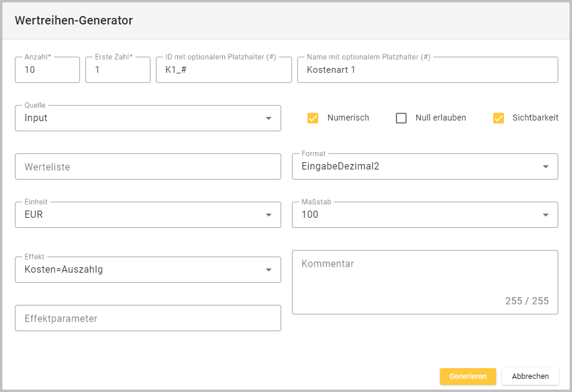Screen dimensions: 572x392
Task: Open the Einheit selector showing EUR
Action: click(x=137, y=215)
